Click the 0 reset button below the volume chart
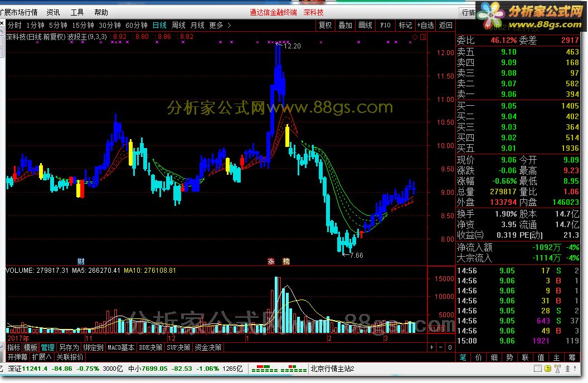Screen dimensions: 588x383 (x=450, y=347)
